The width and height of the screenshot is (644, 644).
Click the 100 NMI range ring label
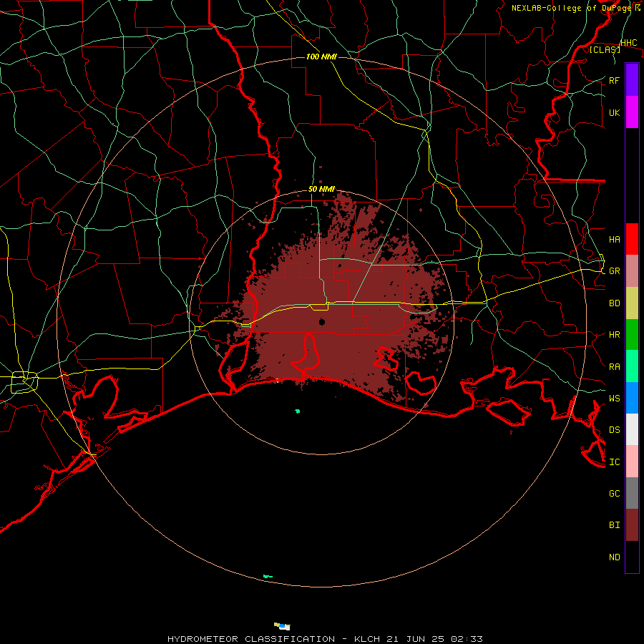click(321, 57)
